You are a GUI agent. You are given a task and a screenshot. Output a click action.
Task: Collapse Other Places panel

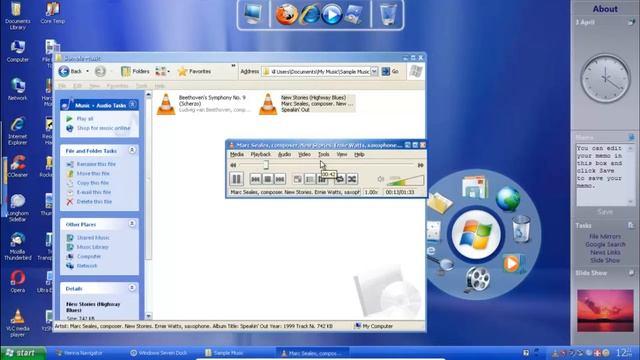point(132,224)
